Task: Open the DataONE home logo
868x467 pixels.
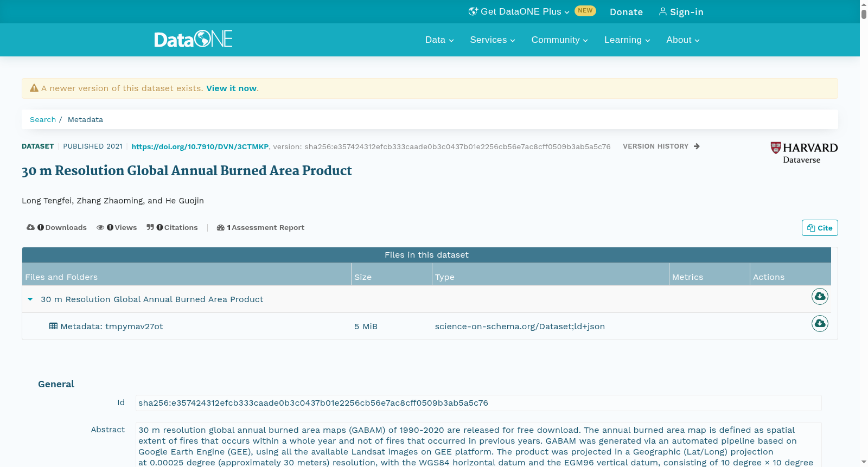Action: click(193, 39)
